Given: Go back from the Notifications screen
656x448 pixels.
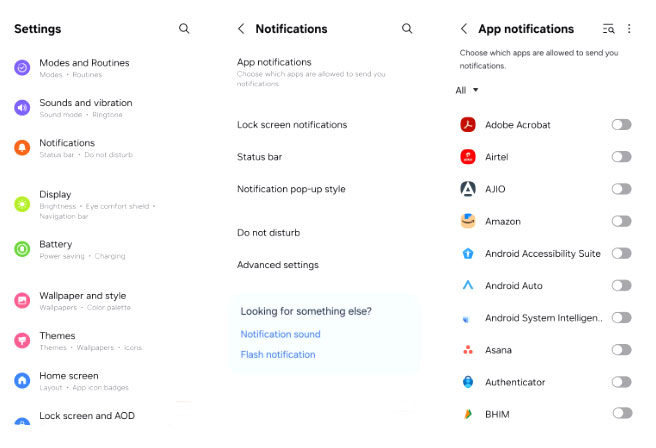Looking at the screenshot, I should coord(241,29).
